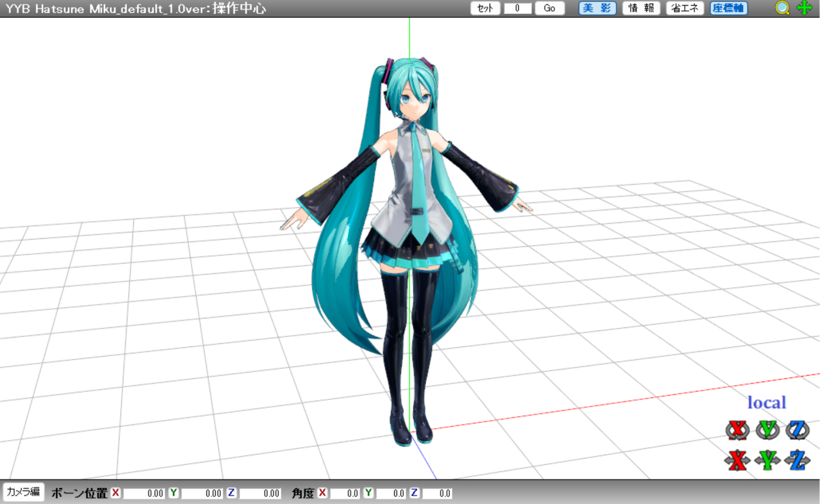Click the green move camera cross icon

pyautogui.click(x=804, y=8)
